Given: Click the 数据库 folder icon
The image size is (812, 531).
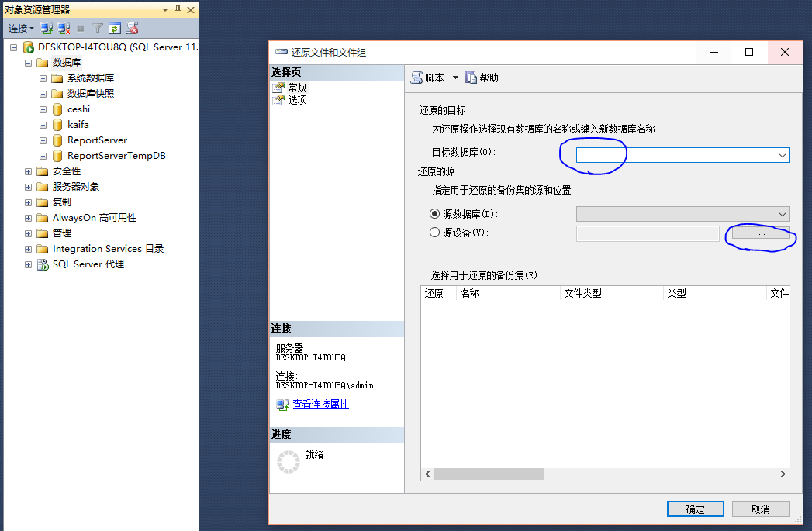Looking at the screenshot, I should (x=43, y=63).
